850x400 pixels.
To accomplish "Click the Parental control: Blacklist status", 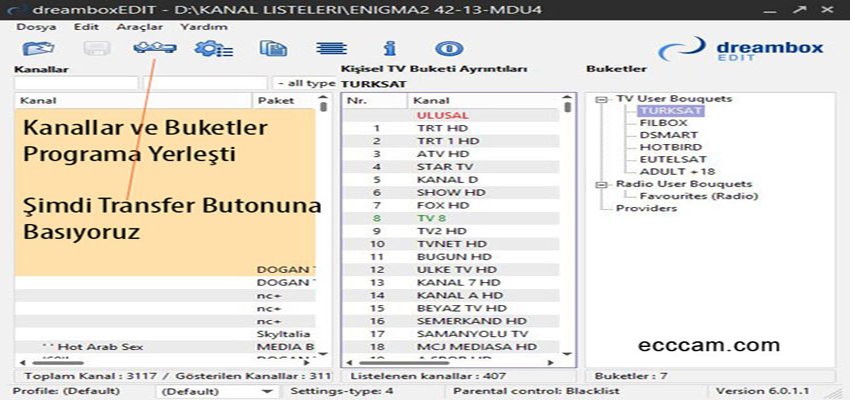I will pyautogui.click(x=536, y=391).
